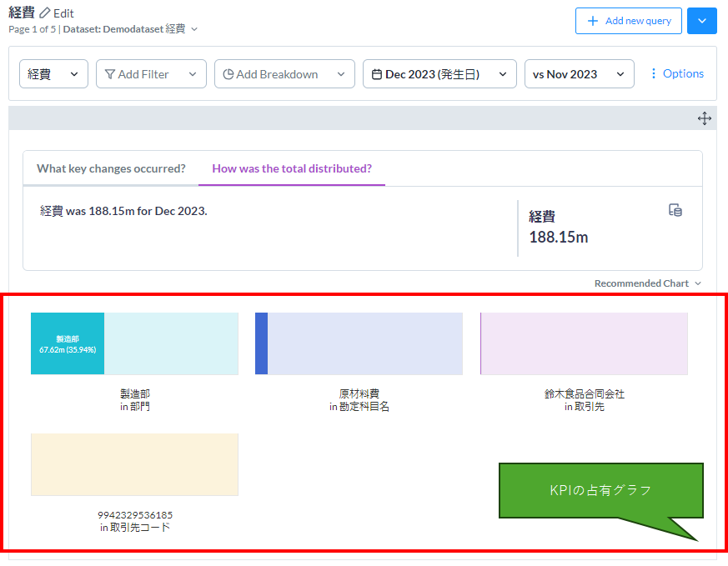
Task: Select How was the total distributed? tab
Action: (x=292, y=168)
